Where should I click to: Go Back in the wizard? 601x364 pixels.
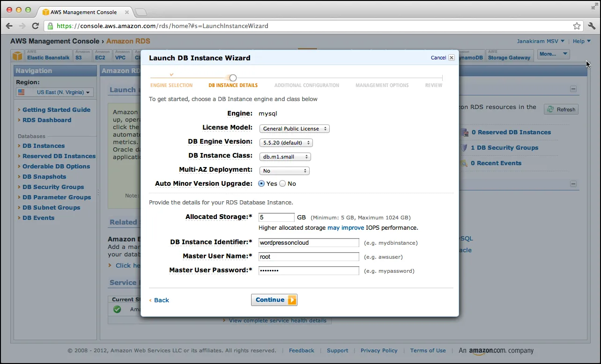161,300
